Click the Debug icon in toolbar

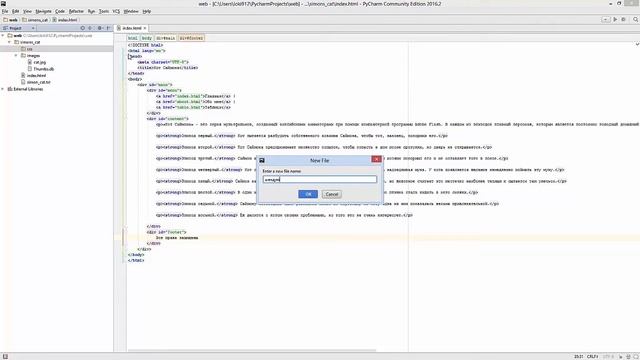click(x=623, y=20)
